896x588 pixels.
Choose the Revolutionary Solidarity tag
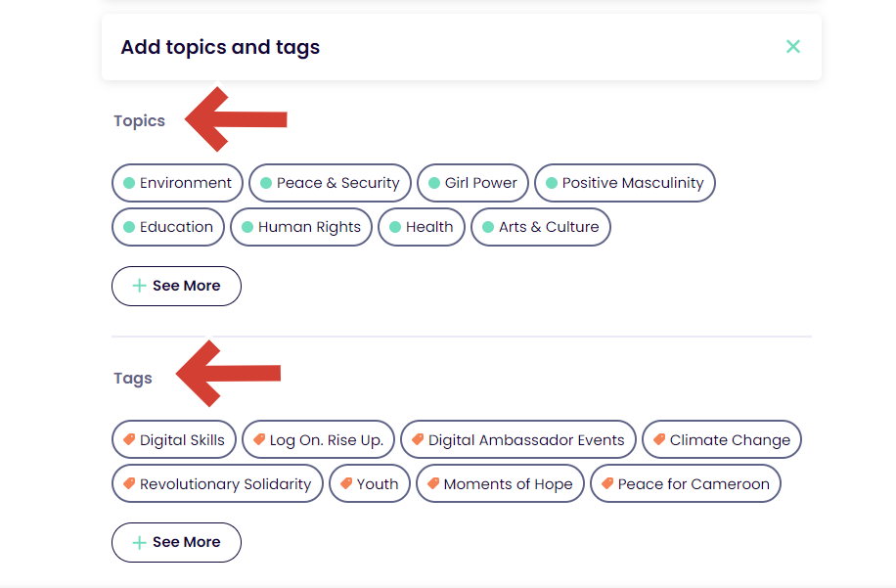coord(217,484)
